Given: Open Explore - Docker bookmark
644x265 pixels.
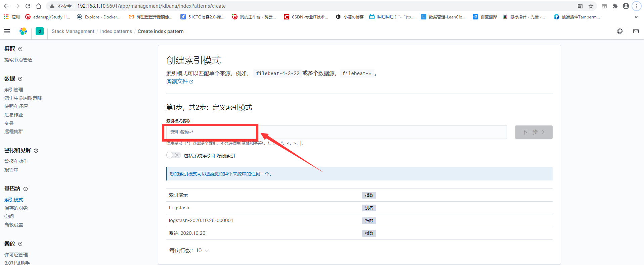Looking at the screenshot, I should 99,17.
